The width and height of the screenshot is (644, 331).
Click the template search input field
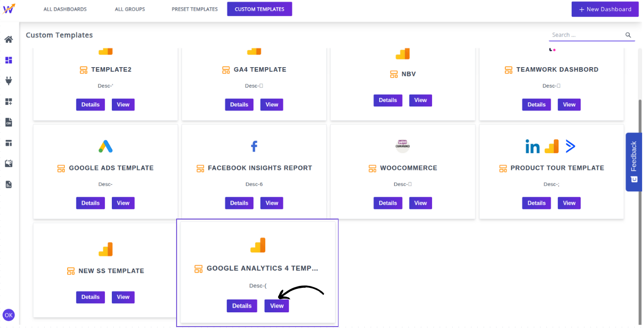pyautogui.click(x=586, y=35)
